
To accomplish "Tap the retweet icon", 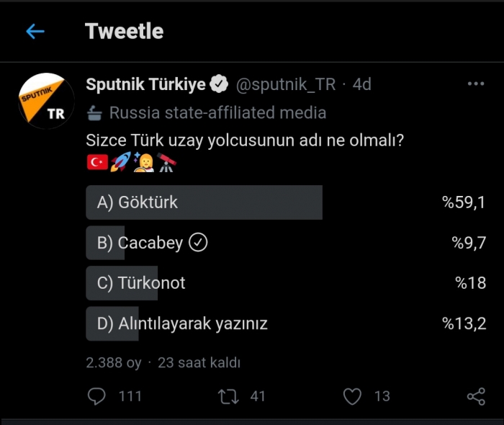I will click(x=228, y=395).
